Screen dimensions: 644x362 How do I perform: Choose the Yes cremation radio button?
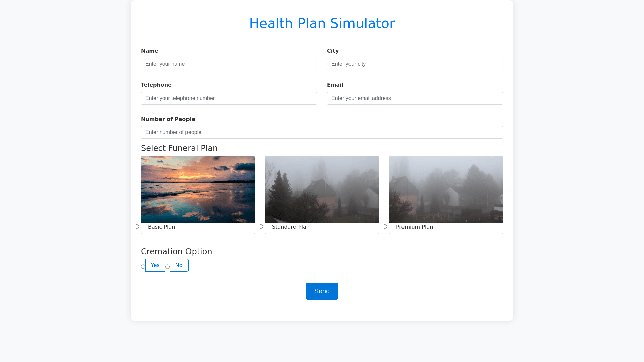pyautogui.click(x=143, y=267)
